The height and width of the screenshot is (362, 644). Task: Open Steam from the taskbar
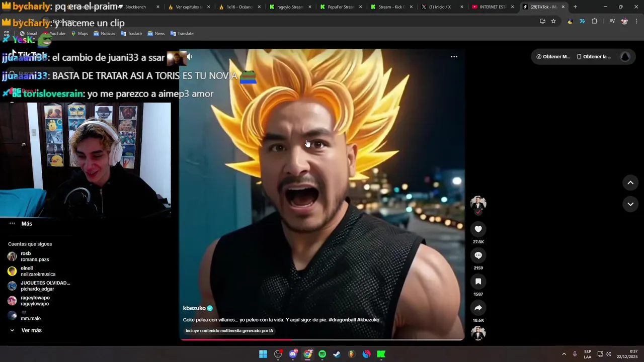click(x=337, y=354)
